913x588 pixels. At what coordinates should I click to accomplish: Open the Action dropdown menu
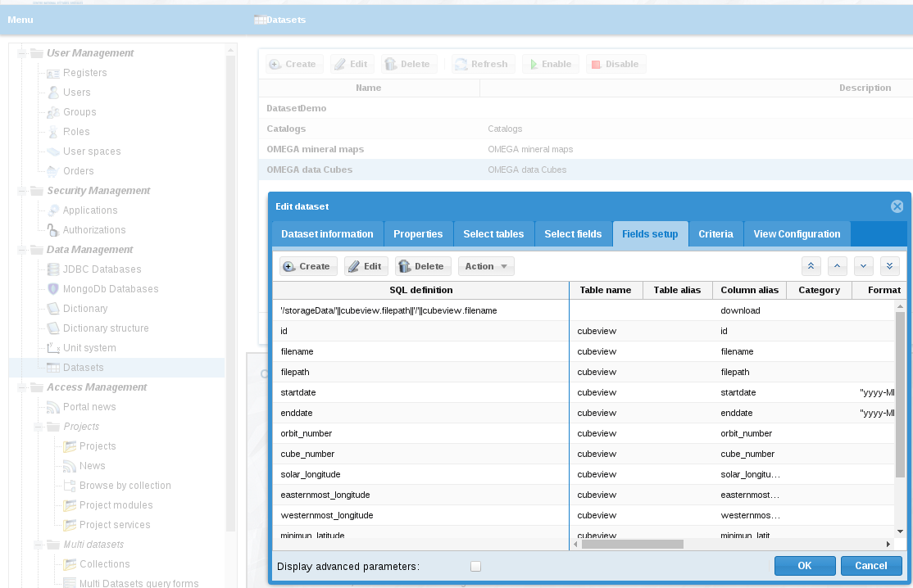pos(486,266)
